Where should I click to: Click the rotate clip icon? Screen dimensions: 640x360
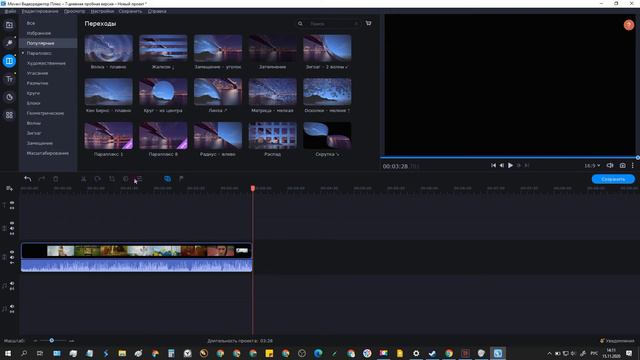(98, 179)
